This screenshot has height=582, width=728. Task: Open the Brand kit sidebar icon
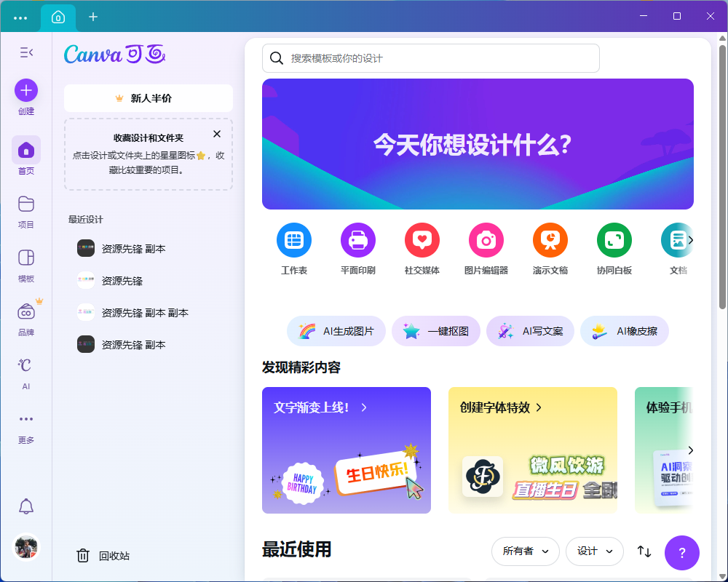point(26,311)
